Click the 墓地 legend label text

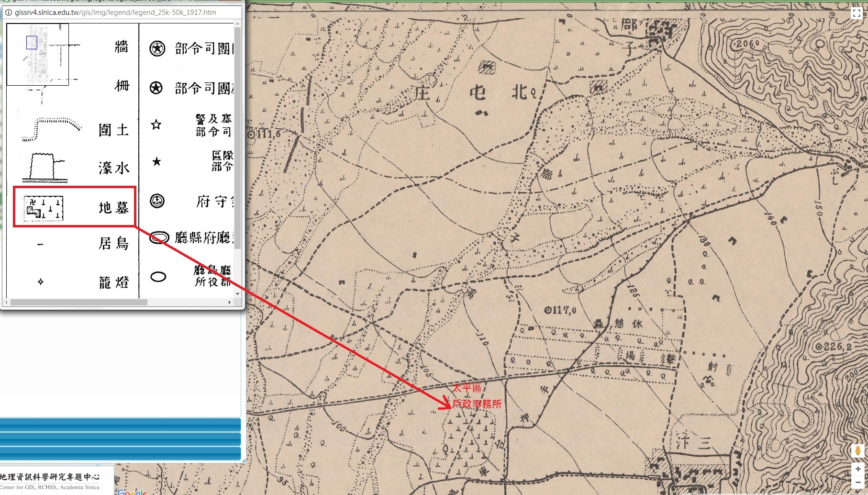(x=114, y=208)
